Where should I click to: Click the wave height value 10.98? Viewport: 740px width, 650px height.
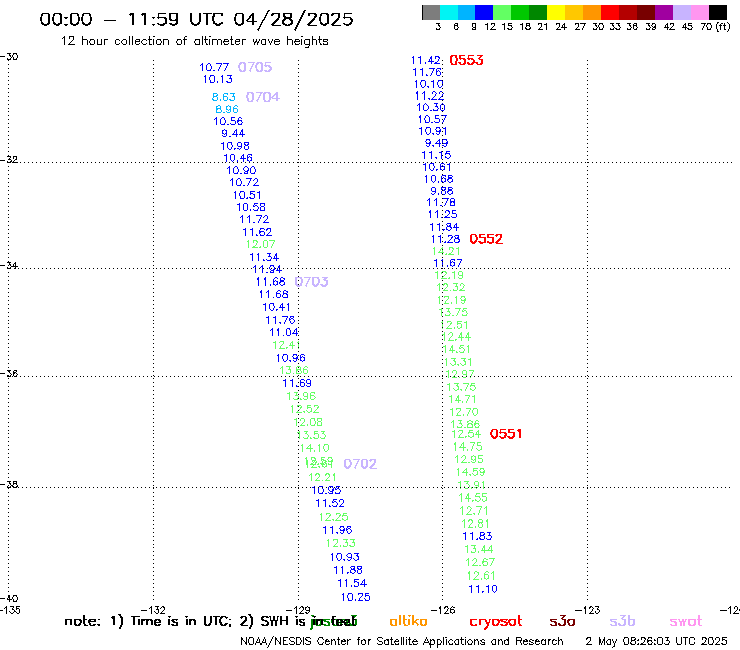click(x=235, y=146)
